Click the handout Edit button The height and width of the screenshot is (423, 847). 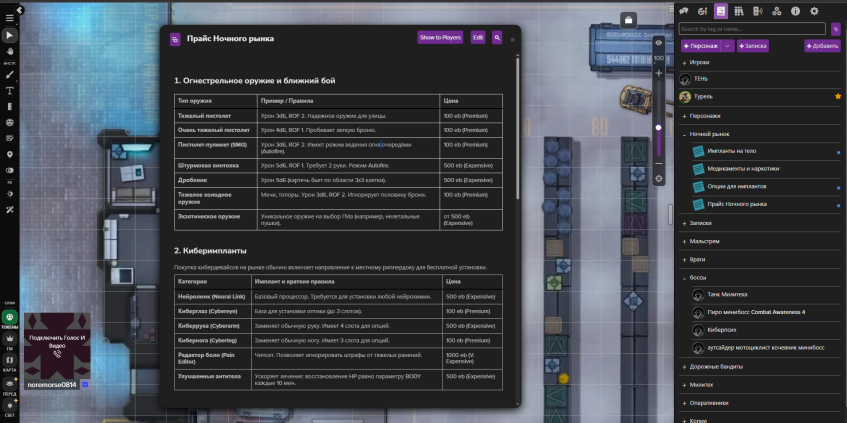click(x=478, y=38)
